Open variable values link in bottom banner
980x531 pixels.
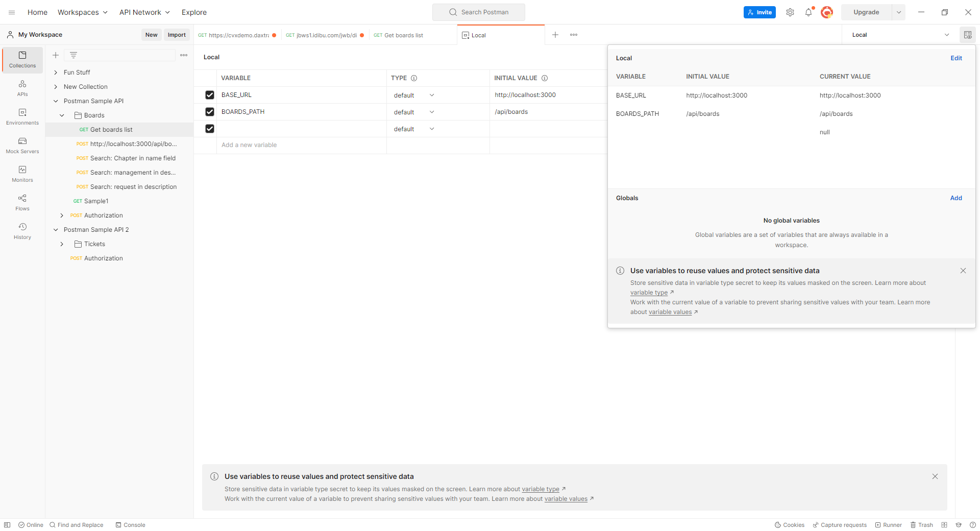coord(566,499)
